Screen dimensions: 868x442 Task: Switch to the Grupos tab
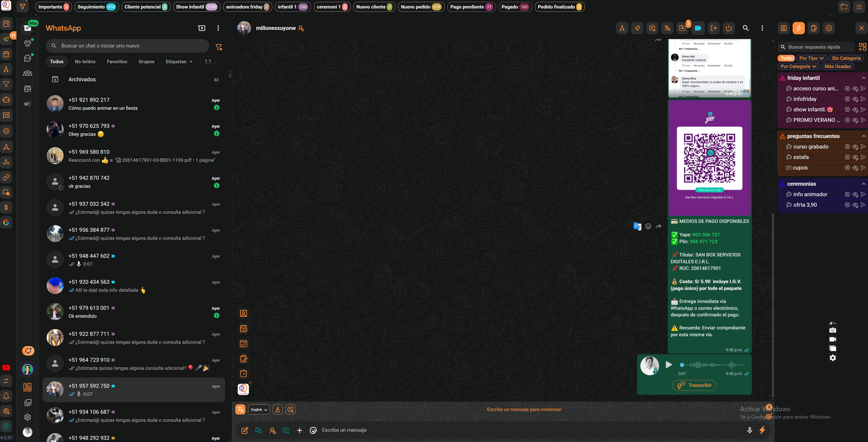point(146,62)
